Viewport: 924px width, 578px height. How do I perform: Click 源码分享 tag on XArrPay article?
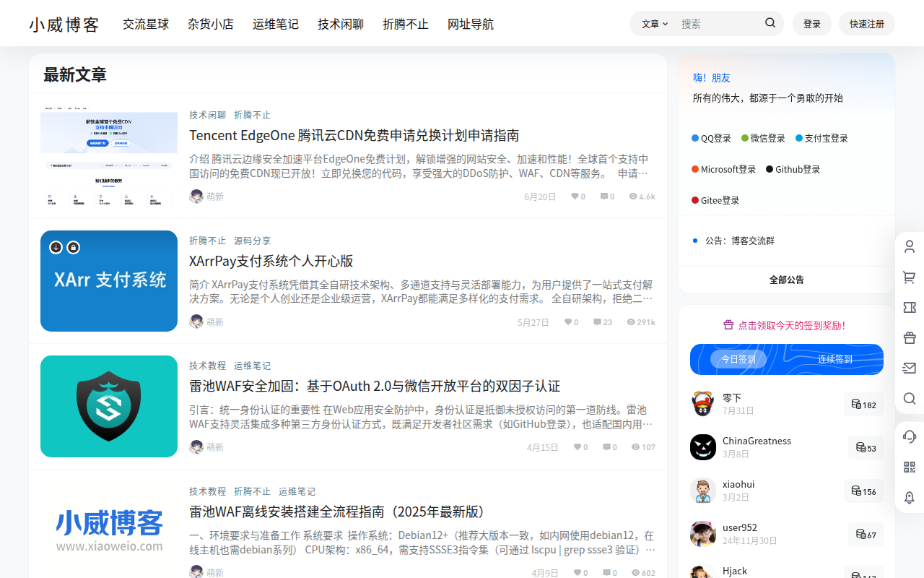(x=253, y=241)
